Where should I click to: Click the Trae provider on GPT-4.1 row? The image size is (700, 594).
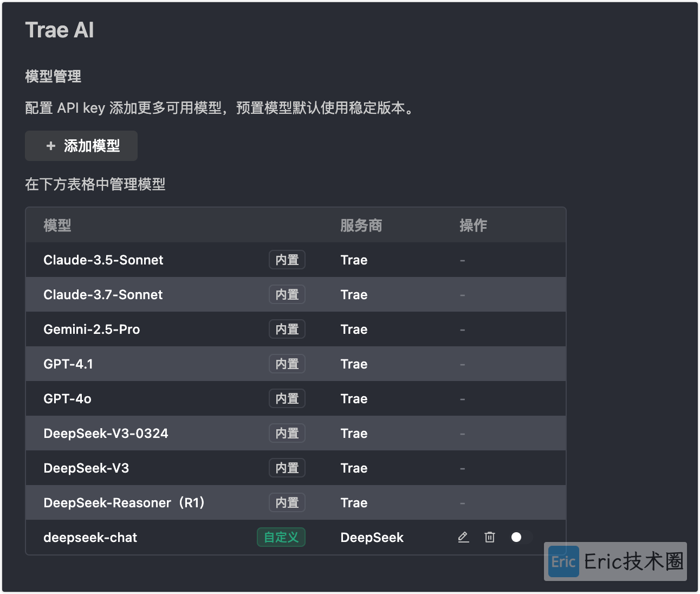(x=354, y=364)
